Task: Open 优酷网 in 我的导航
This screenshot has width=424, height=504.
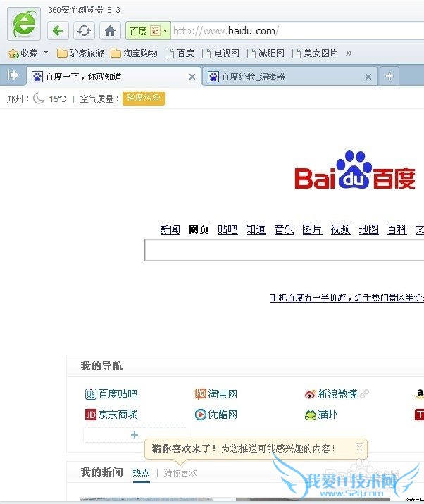Action: [216, 415]
